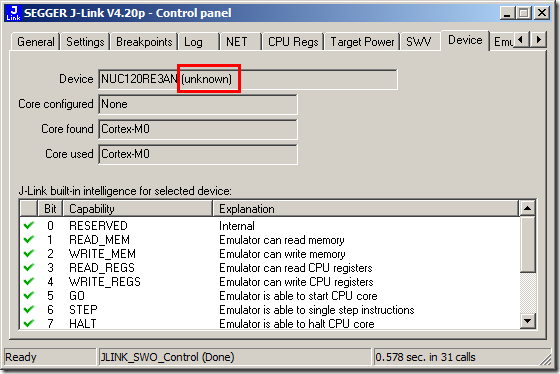The height and width of the screenshot is (374, 560).
Task: Switch to the CPU Regs tab
Action: coord(293,42)
